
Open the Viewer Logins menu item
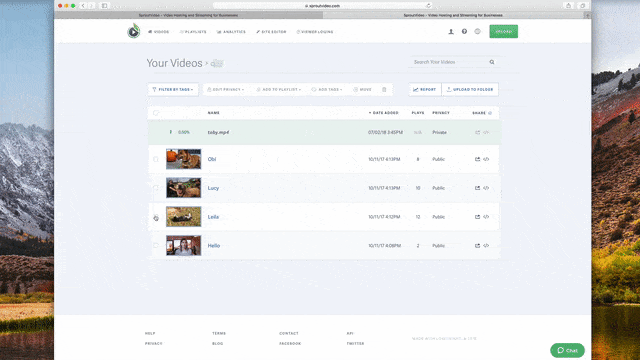tap(315, 32)
